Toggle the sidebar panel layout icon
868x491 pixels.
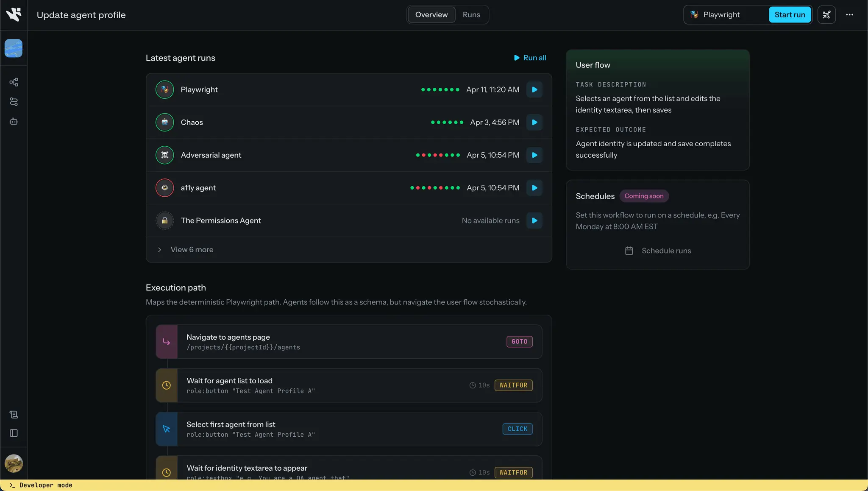(x=14, y=433)
